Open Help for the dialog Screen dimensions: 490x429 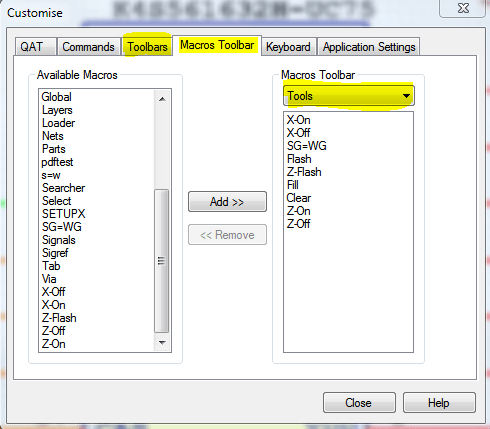439,403
